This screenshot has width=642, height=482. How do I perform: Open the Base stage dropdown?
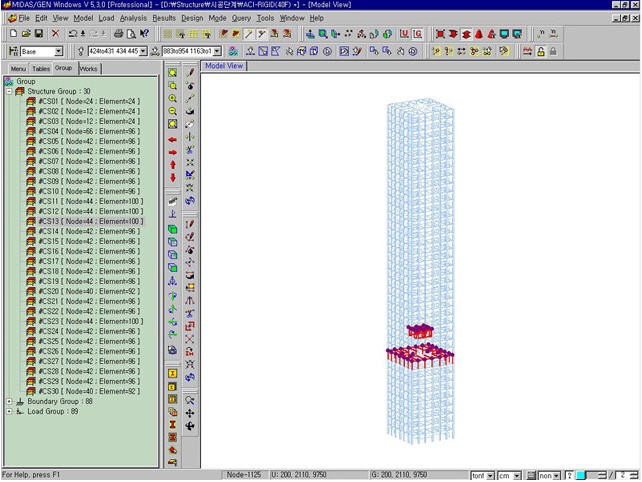point(57,51)
